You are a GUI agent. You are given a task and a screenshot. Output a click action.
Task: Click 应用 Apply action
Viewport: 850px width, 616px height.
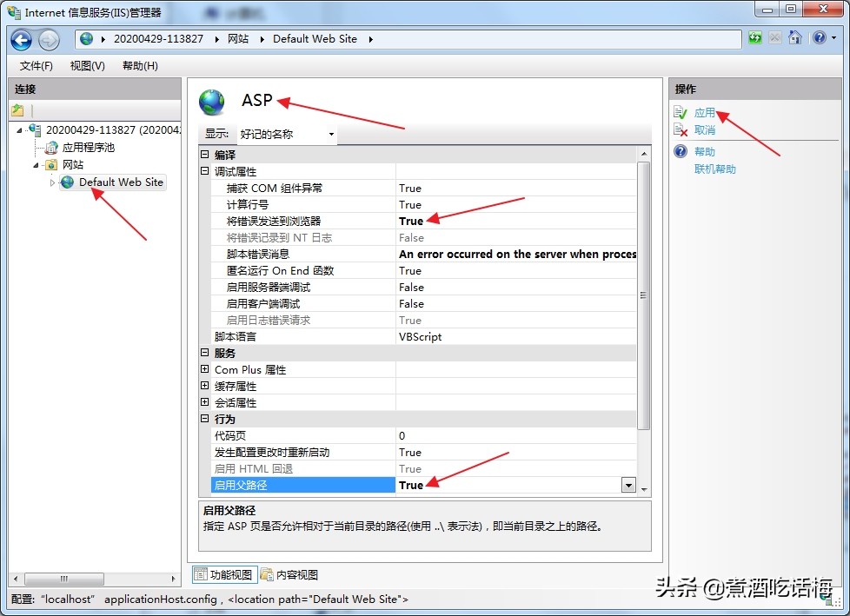[x=705, y=113]
